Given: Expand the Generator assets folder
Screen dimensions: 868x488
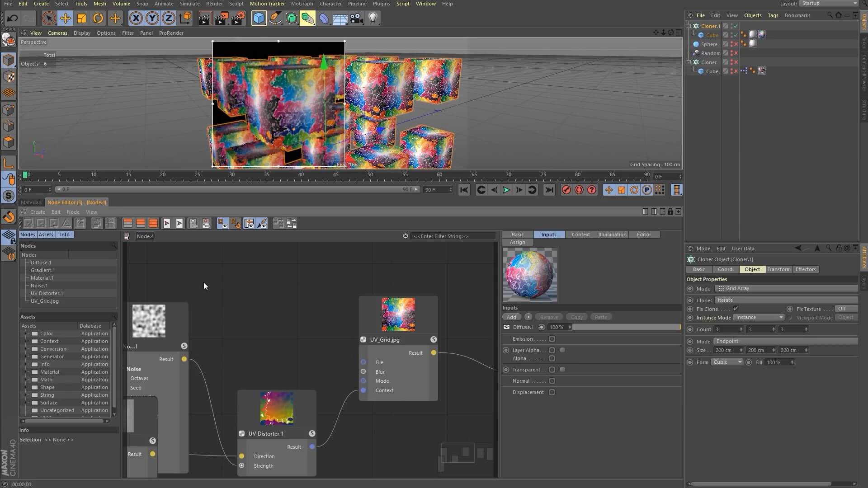Looking at the screenshot, I should tap(26, 357).
